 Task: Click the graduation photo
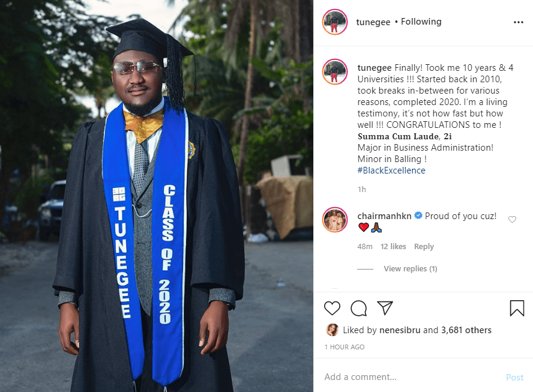pos(156,196)
